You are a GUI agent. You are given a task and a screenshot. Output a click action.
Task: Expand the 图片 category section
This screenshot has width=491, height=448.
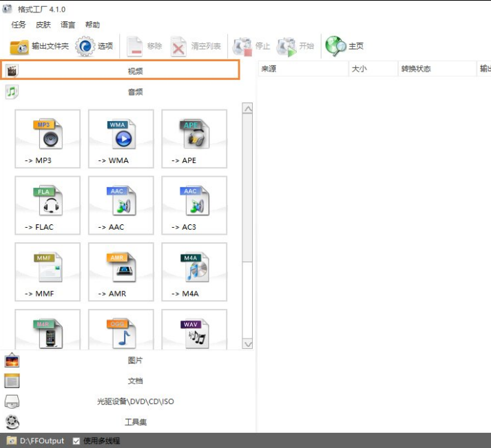tap(135, 361)
